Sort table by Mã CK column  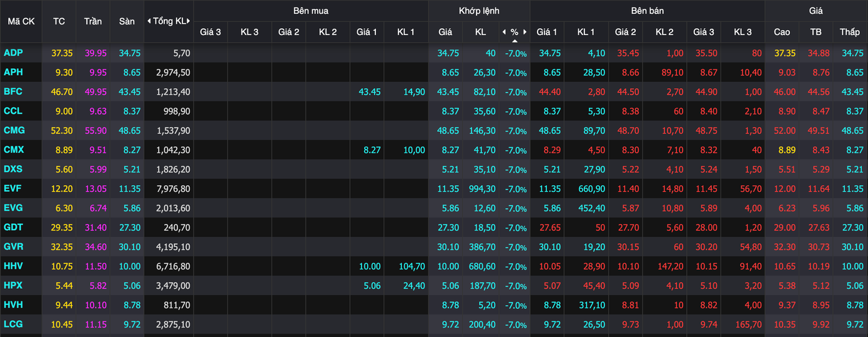click(21, 21)
